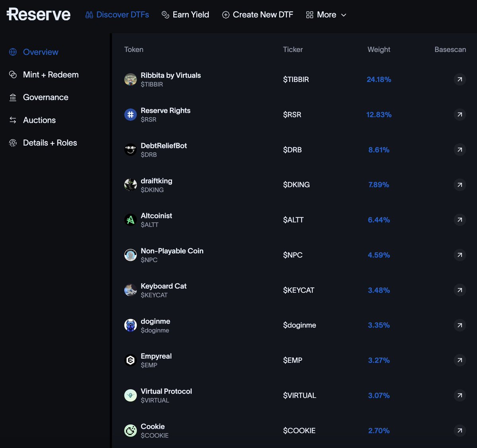Click the Reserve Rights token logo
Viewport: 477px width, 448px height.
(130, 114)
